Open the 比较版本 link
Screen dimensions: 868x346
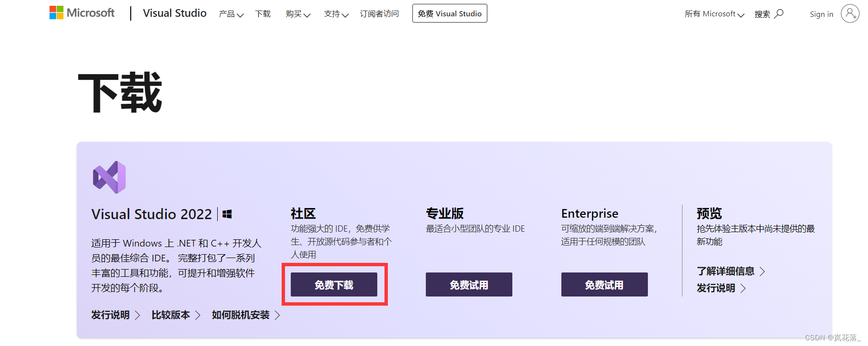pos(176,315)
